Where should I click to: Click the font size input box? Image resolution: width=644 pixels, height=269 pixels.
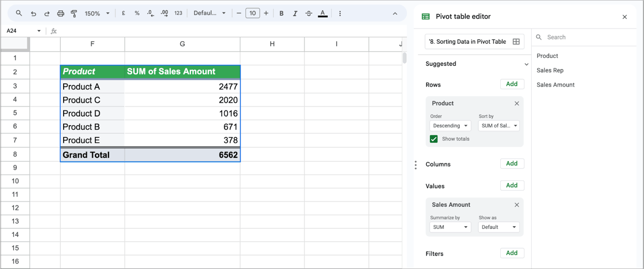point(253,13)
